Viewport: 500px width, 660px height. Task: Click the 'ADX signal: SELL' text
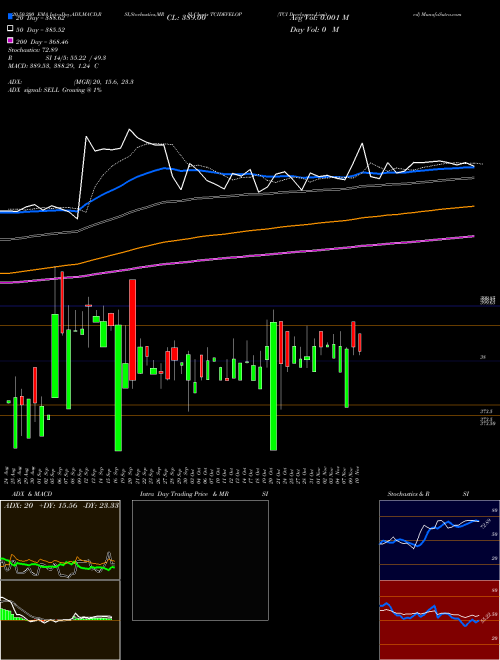coord(34,90)
